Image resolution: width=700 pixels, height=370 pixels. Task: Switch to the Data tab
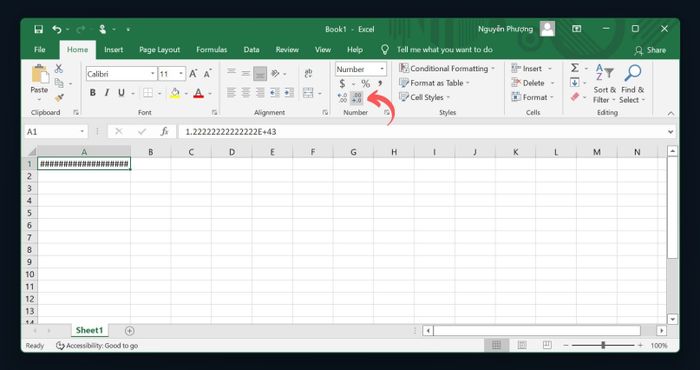(251, 50)
